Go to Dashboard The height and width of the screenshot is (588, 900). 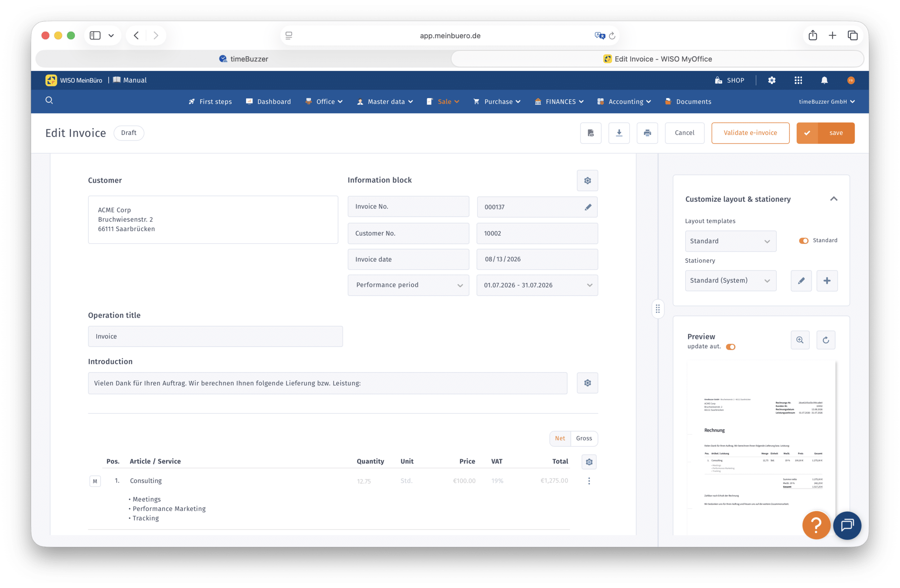pyautogui.click(x=269, y=101)
